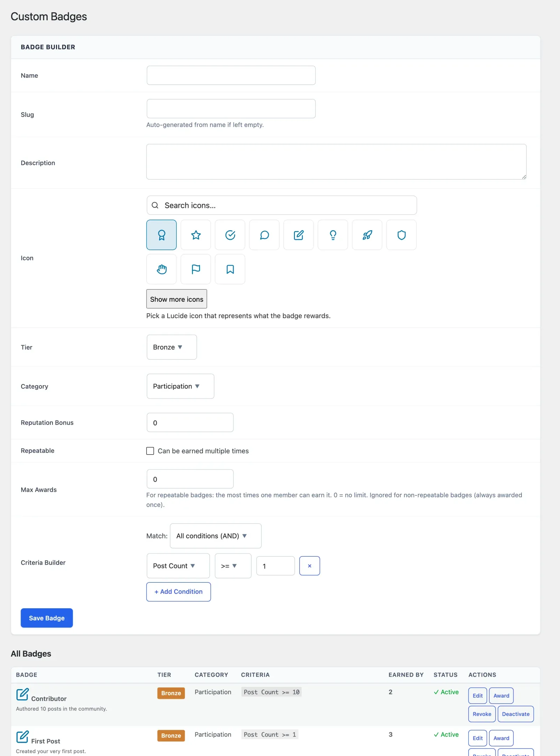
Task: Click the magnifier in icon search box
Action: tap(155, 205)
